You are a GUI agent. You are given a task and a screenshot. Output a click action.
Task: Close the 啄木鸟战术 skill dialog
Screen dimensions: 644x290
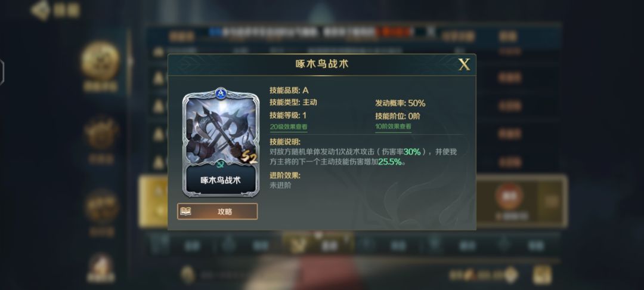point(464,64)
